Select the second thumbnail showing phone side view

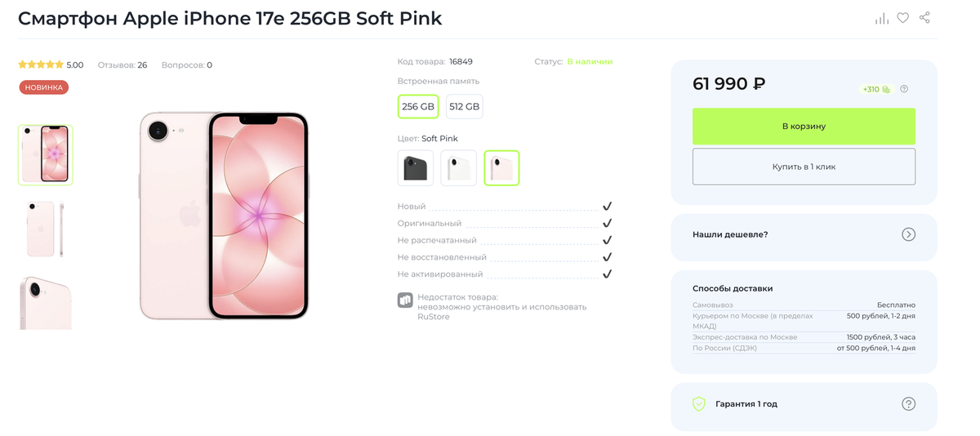tap(46, 229)
